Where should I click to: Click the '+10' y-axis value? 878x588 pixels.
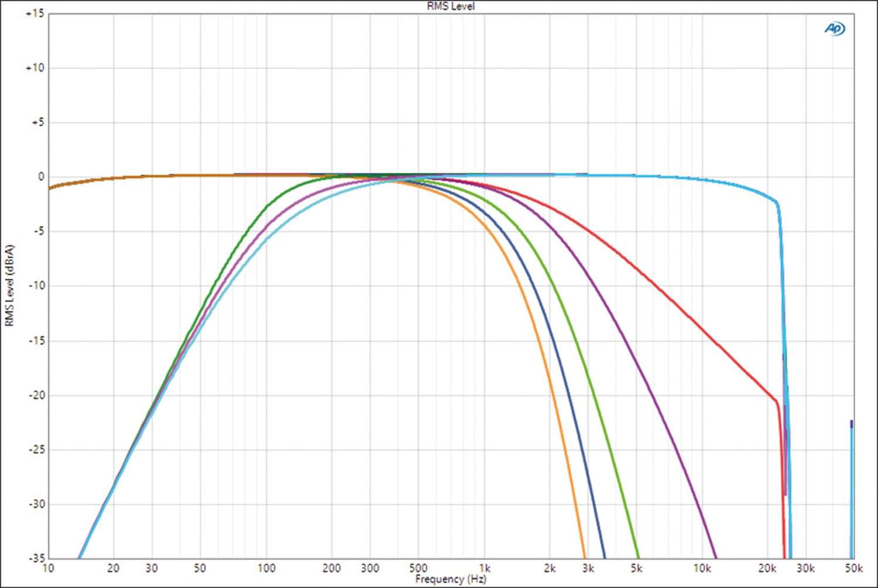tap(35, 68)
